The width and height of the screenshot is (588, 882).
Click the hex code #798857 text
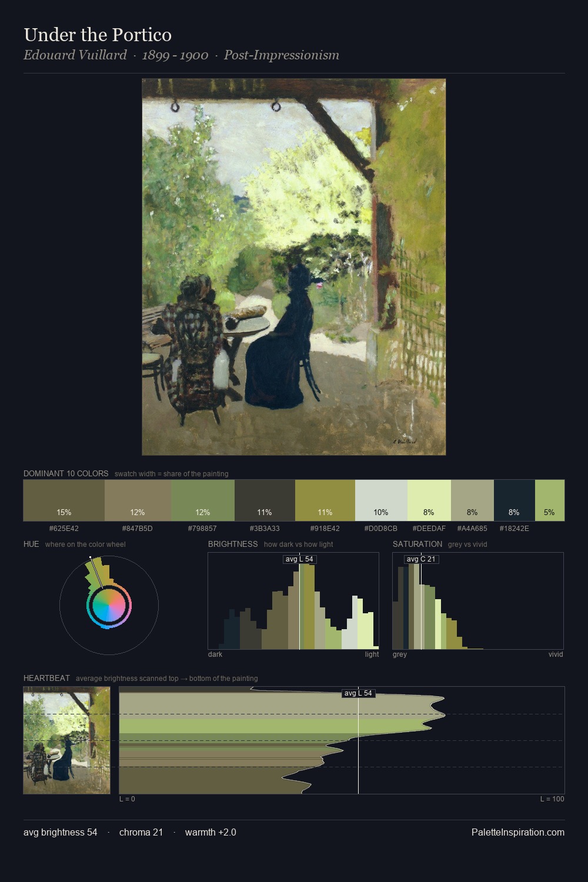(202, 528)
